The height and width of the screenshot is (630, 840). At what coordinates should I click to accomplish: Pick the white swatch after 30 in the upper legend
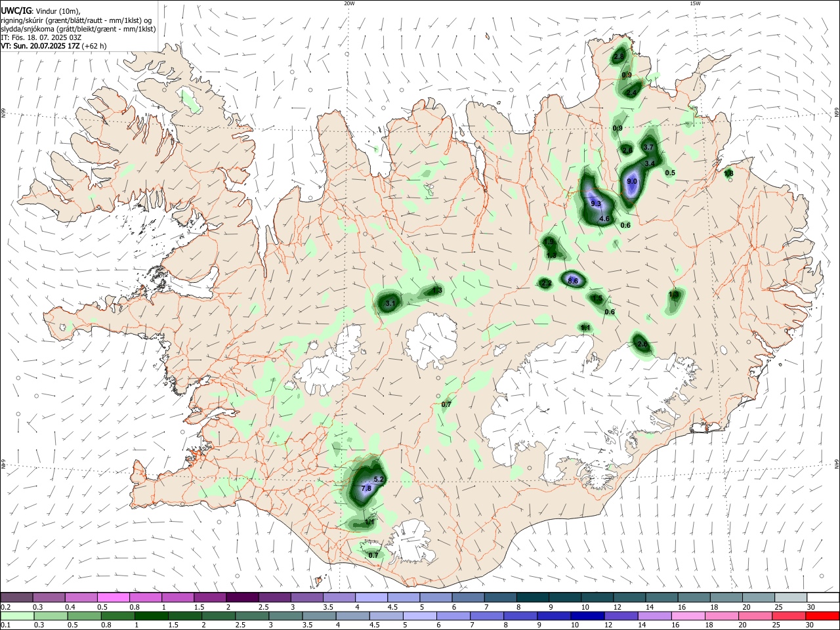pyautogui.click(x=823, y=598)
